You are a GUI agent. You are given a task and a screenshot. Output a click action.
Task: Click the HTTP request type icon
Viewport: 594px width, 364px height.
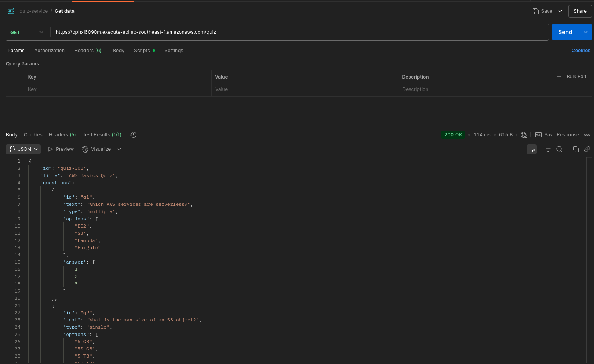[x=11, y=11]
